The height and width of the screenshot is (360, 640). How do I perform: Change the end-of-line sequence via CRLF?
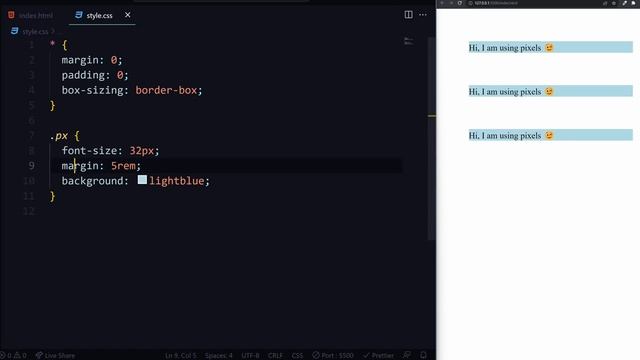tap(276, 356)
